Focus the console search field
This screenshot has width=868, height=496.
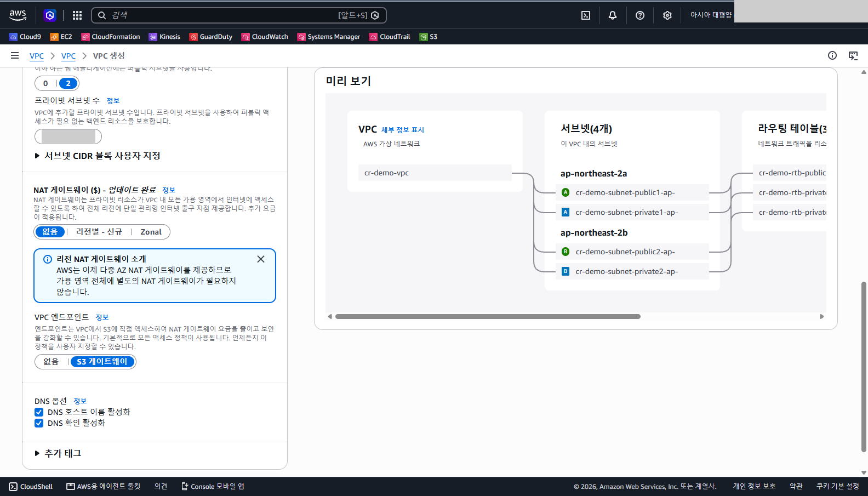(239, 15)
